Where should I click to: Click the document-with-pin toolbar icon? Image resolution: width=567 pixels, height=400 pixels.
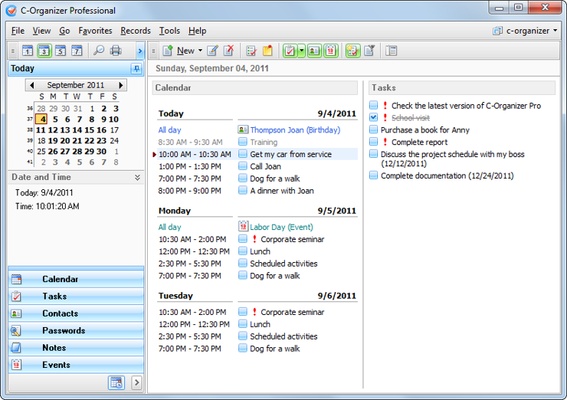(x=370, y=51)
